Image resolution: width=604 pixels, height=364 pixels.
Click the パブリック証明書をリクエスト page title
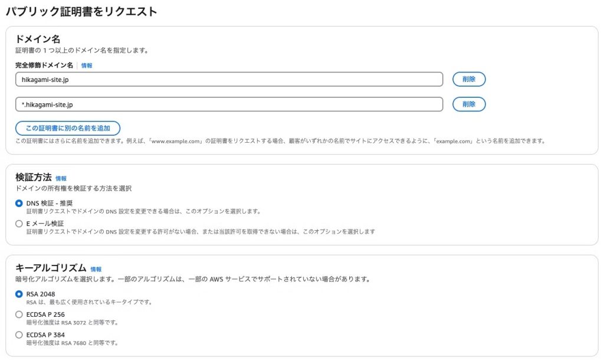81,11
